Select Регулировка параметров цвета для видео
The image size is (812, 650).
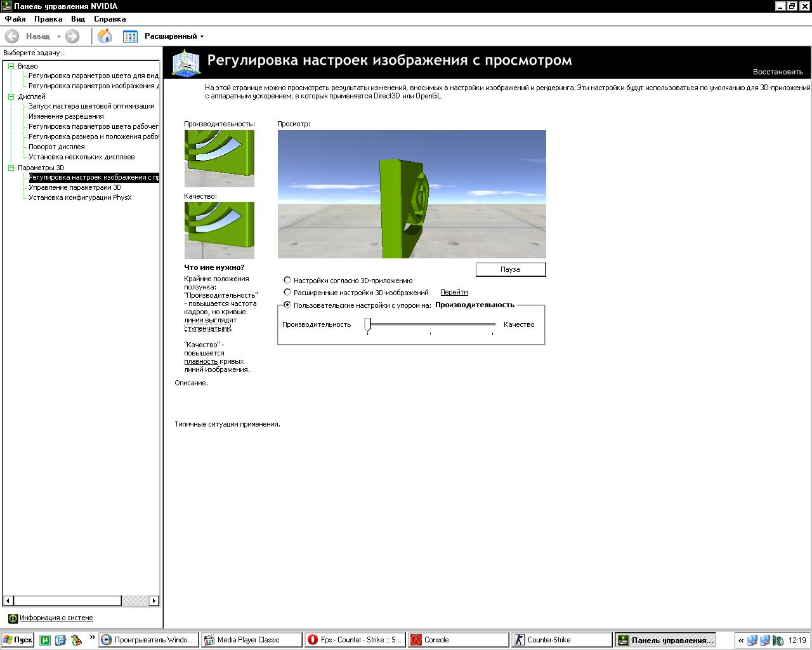coord(93,76)
